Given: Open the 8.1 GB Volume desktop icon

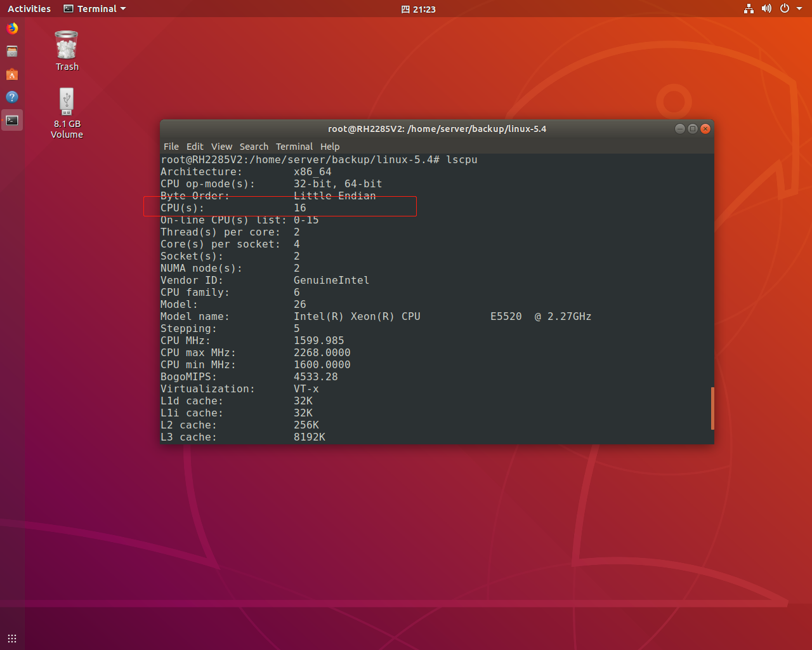Looking at the screenshot, I should click(66, 102).
